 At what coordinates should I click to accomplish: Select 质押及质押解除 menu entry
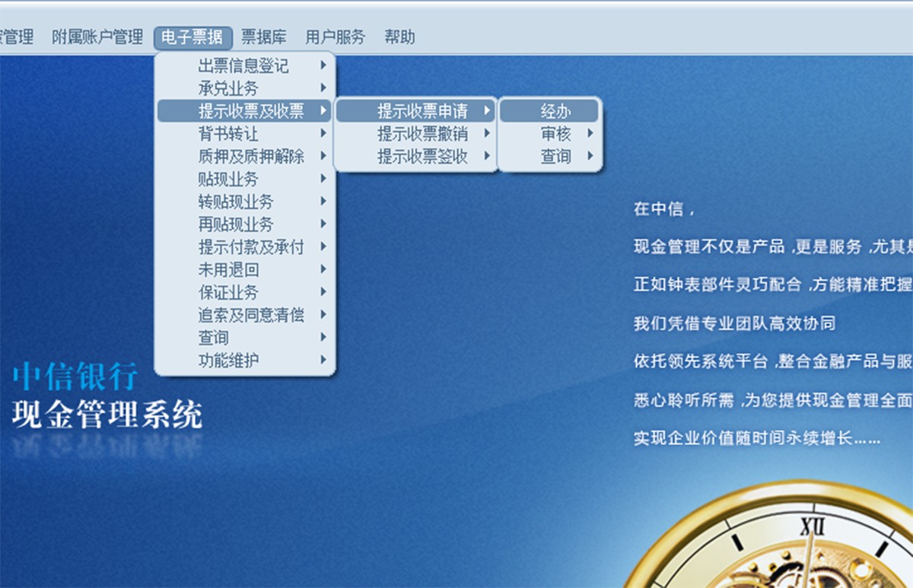244,157
